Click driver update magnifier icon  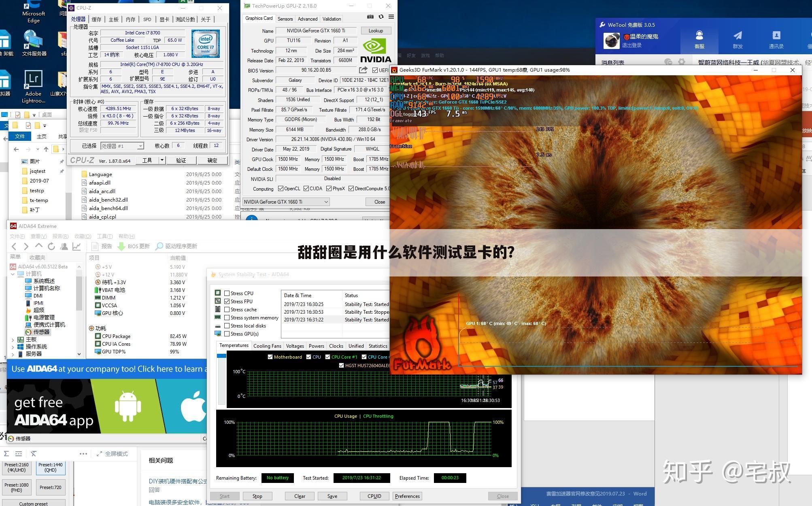159,246
